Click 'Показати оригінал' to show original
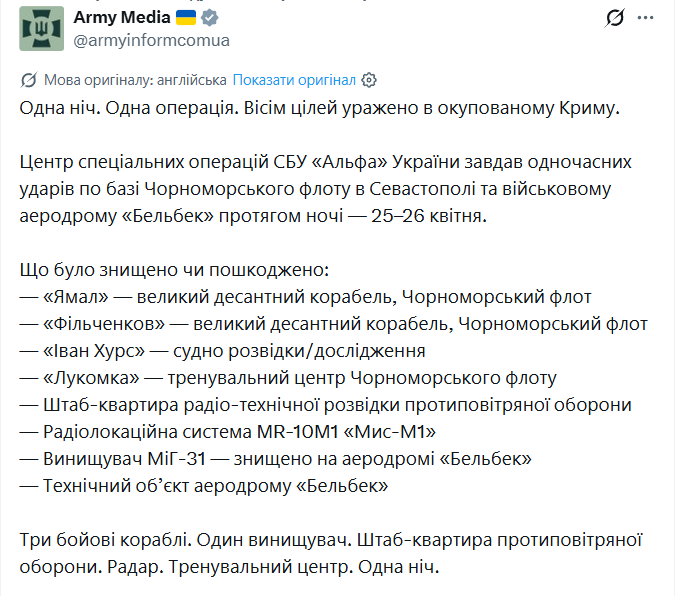The height and width of the screenshot is (596, 678). coord(294,80)
